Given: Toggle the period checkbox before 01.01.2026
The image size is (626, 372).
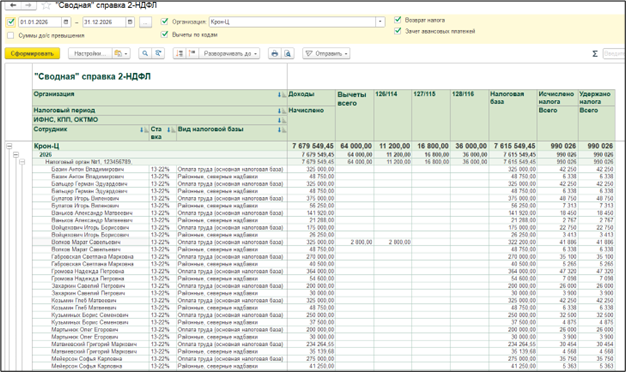Looking at the screenshot, I should click(x=11, y=22).
